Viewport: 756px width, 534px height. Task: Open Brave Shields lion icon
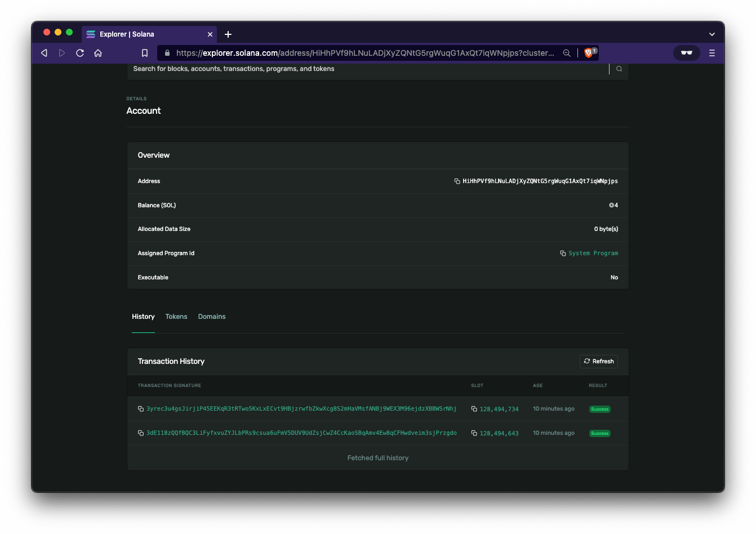(589, 52)
